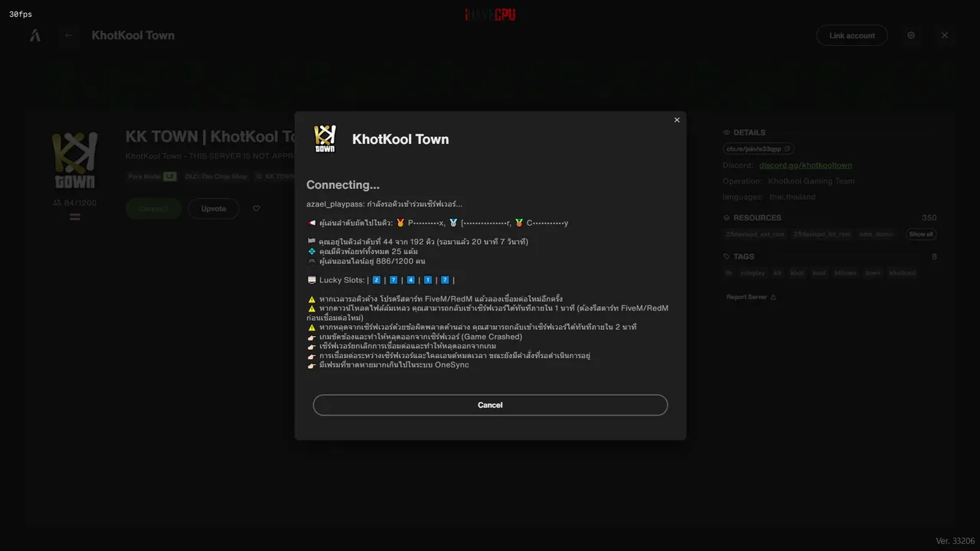Click the 'Connecting...' heading
The image size is (980, 551).
343,185
